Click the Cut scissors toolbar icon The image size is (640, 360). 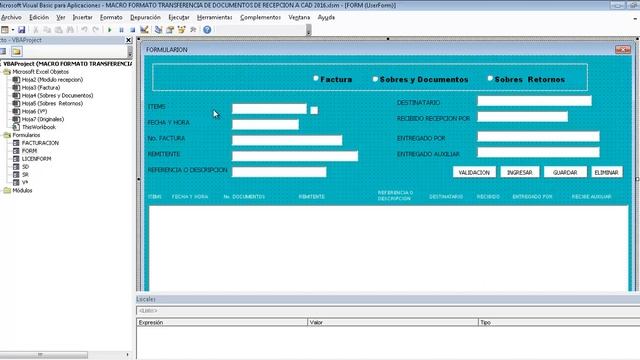[x=36, y=30]
